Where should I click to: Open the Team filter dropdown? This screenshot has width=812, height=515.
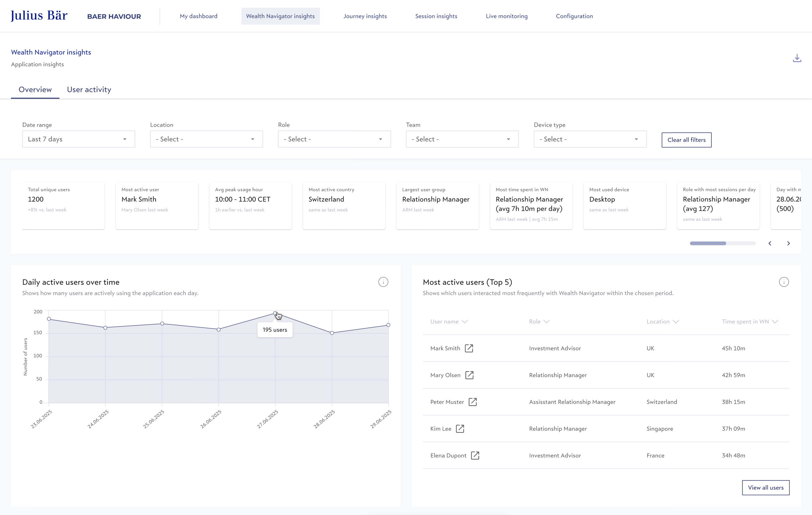462,139
